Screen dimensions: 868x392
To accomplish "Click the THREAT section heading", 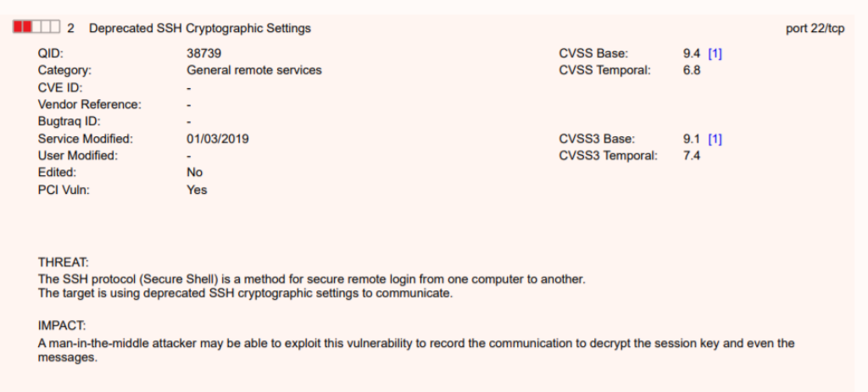I will tap(64, 262).
